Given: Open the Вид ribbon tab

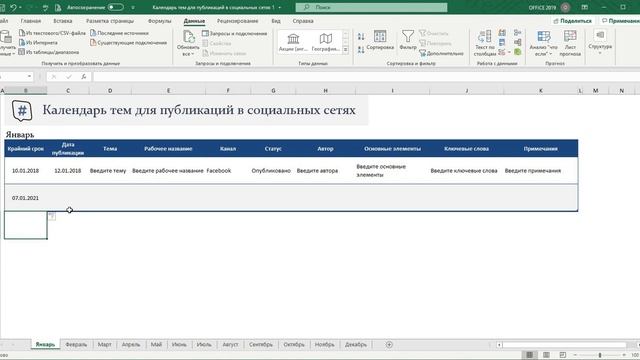Looking at the screenshot, I should [x=276, y=21].
